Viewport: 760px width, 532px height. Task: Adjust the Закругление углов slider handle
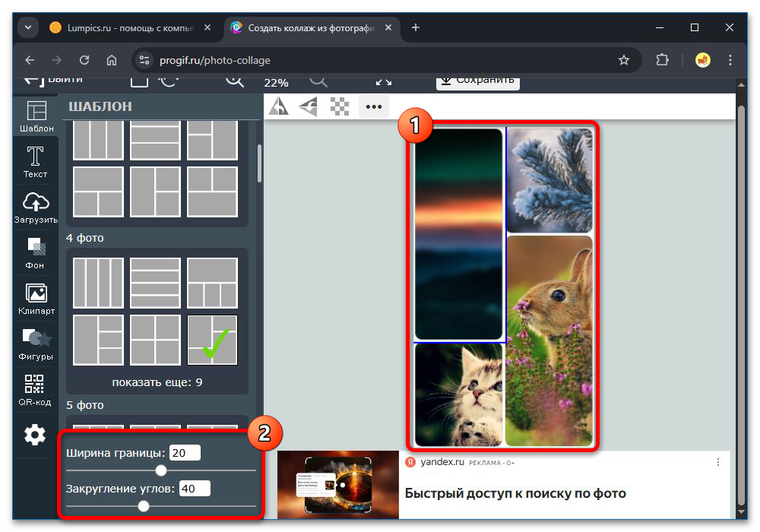[144, 506]
